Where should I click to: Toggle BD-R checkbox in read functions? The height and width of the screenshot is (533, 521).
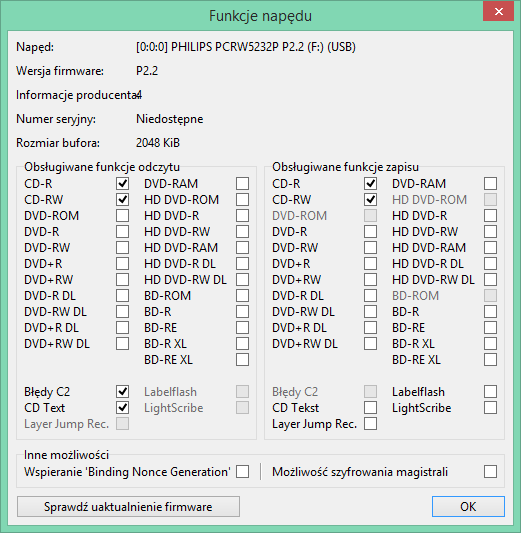pyautogui.click(x=242, y=311)
